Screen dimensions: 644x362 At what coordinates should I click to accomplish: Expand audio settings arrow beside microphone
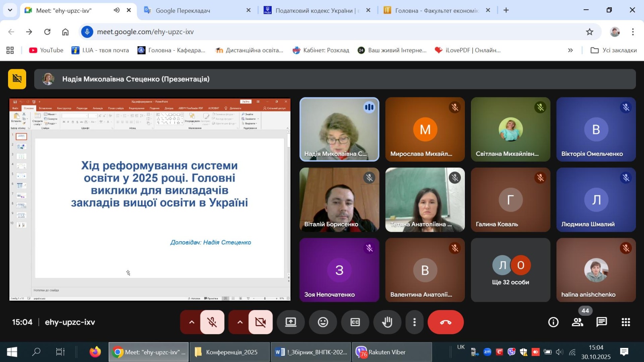point(192,322)
